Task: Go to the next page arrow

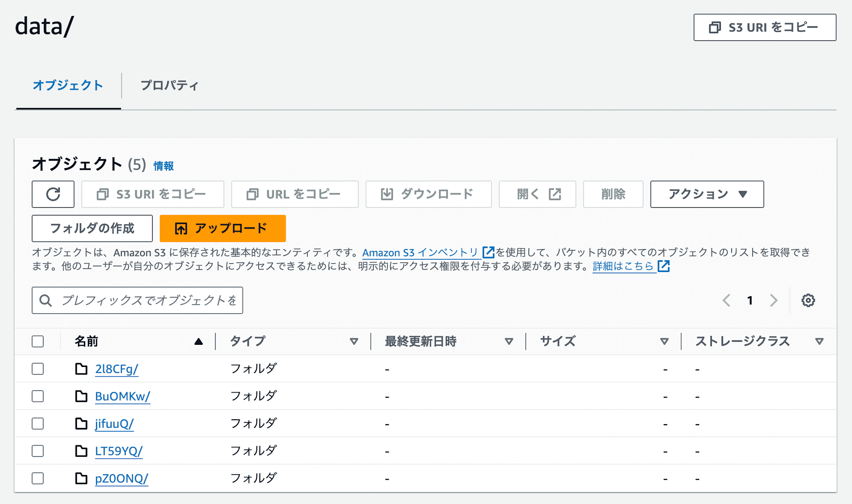Action: (x=774, y=301)
